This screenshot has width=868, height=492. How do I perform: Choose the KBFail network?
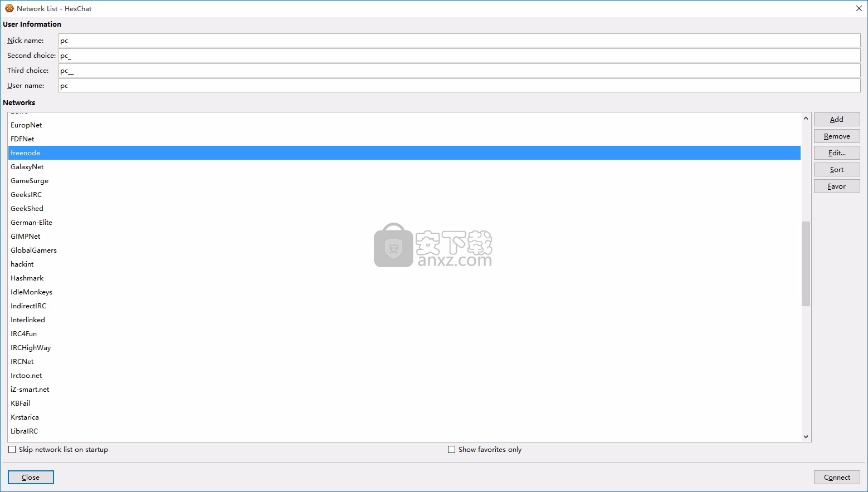(404, 403)
